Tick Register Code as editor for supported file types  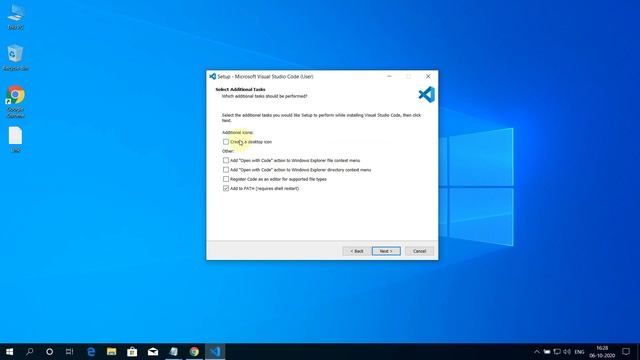[x=226, y=179]
